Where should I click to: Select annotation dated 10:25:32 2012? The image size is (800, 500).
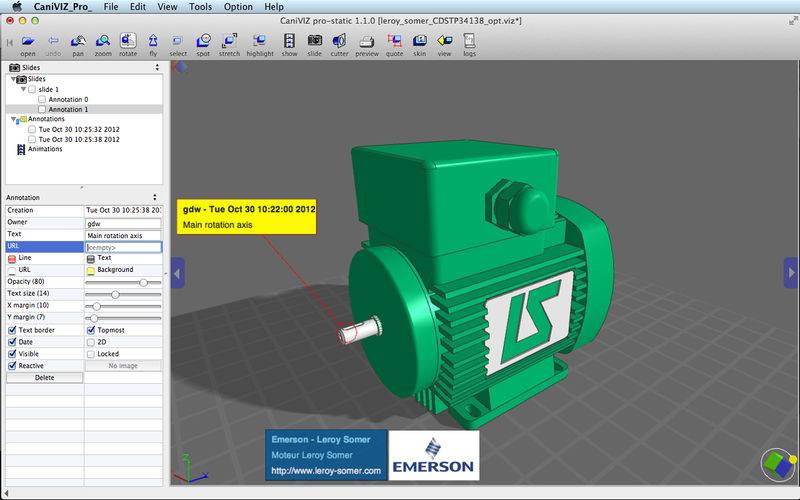(x=79, y=130)
